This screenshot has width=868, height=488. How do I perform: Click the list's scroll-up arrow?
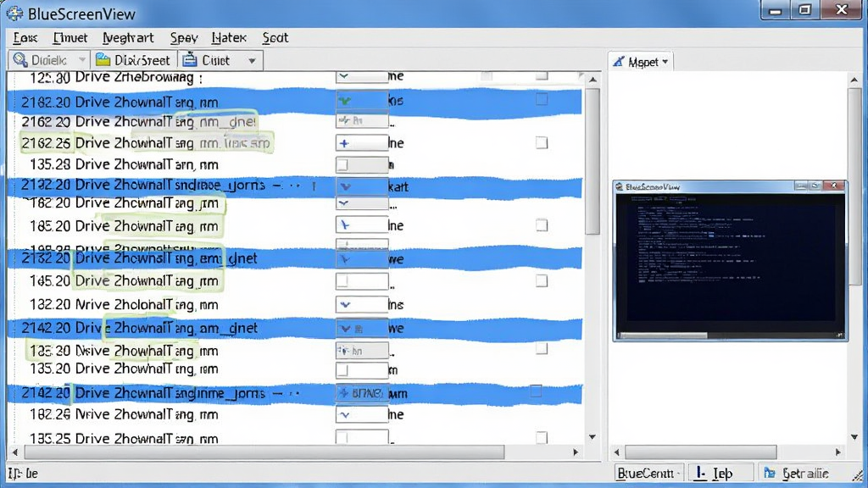(593, 80)
